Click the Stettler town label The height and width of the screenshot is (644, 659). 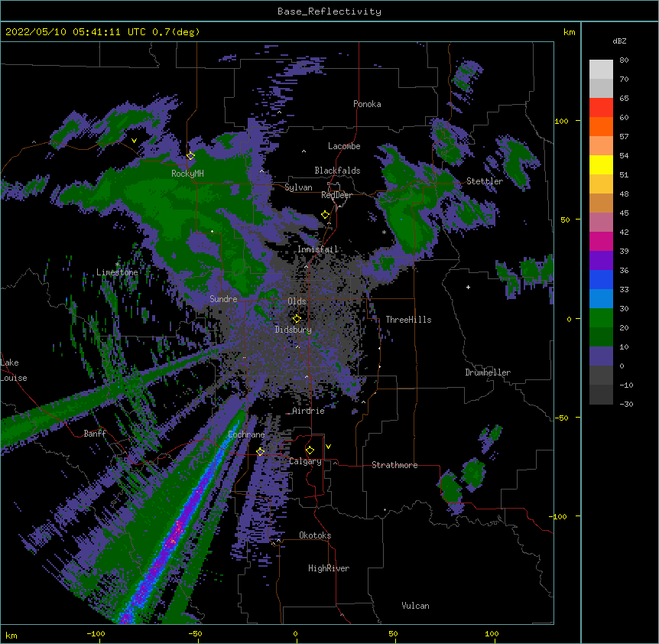tap(484, 181)
